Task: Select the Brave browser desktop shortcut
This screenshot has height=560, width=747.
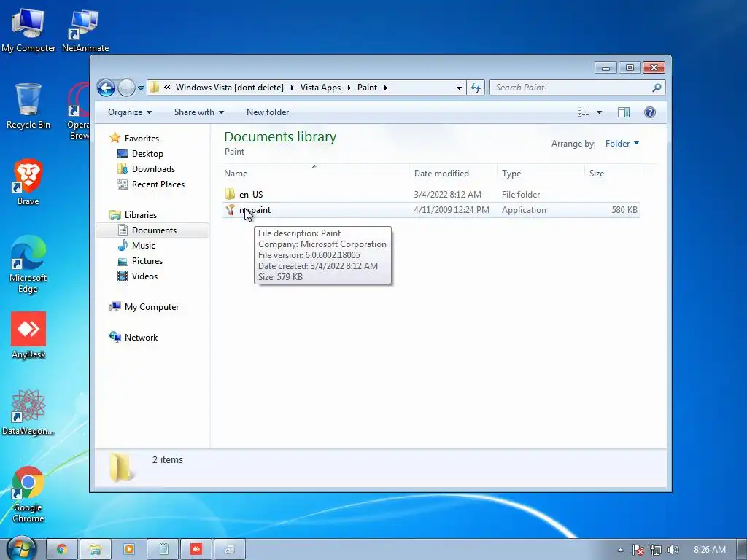Action: click(28, 182)
